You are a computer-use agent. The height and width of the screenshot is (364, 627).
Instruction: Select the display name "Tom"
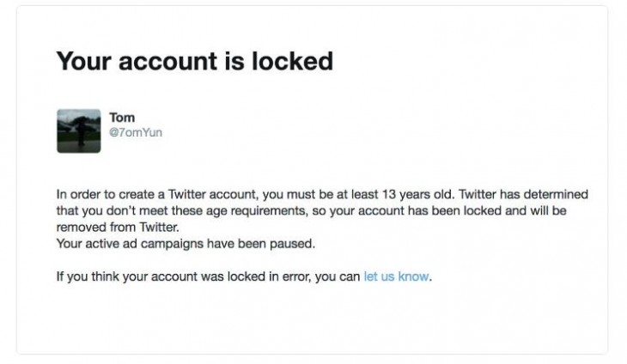point(123,118)
